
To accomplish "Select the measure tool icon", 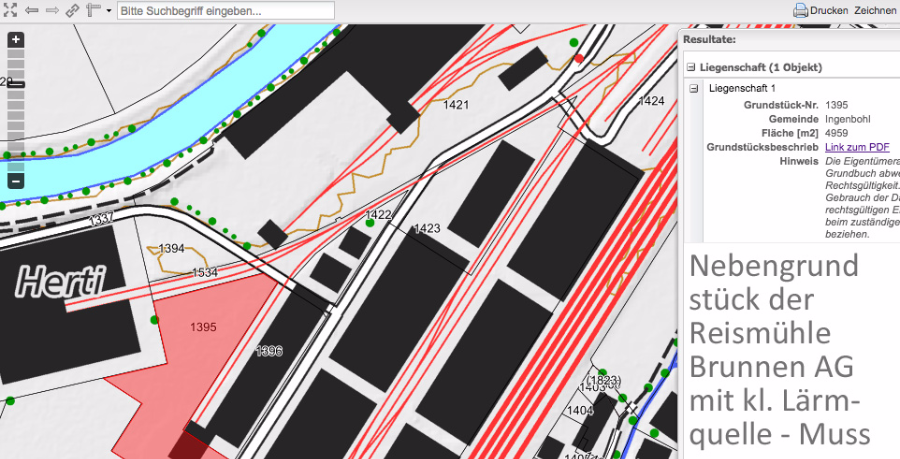I will pyautogui.click(x=93, y=10).
